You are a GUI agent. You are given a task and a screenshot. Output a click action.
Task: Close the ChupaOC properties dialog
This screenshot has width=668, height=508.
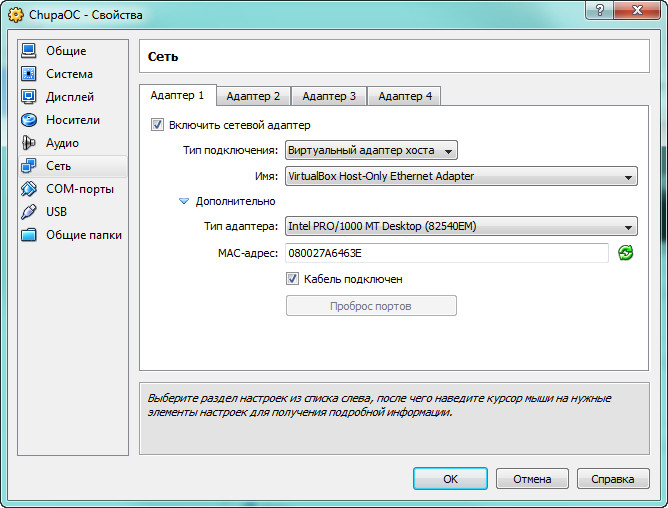coord(637,10)
